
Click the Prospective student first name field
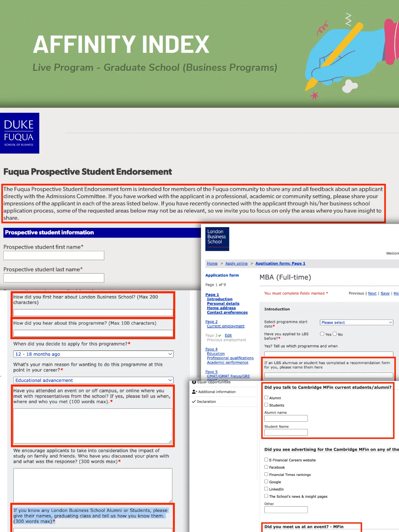click(x=54, y=255)
